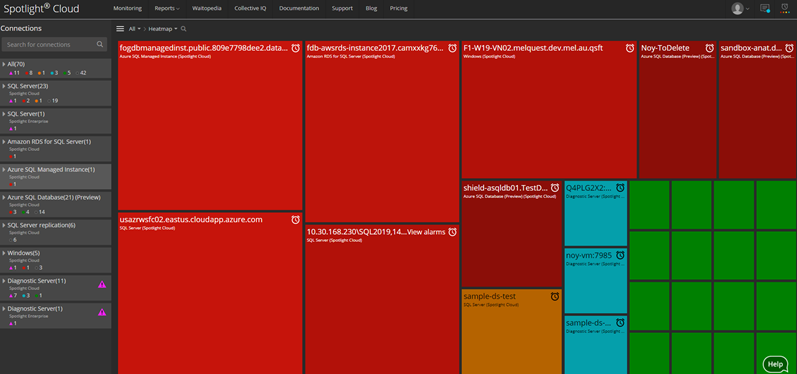This screenshot has height=374, width=797.
Task: Open the Blog link
Action: pos(371,9)
